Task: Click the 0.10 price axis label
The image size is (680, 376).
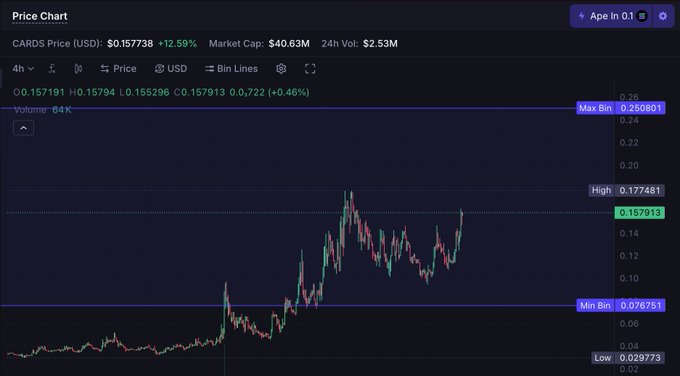Action: 629,278
